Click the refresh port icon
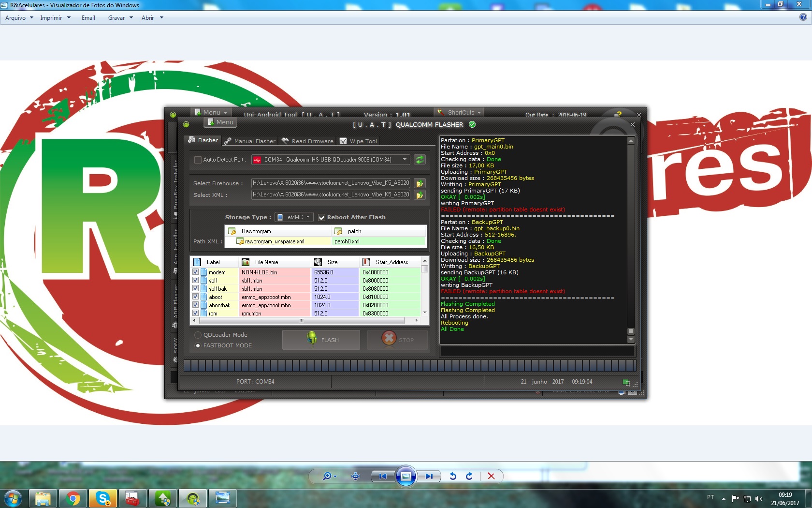The height and width of the screenshot is (508, 812). pyautogui.click(x=420, y=159)
